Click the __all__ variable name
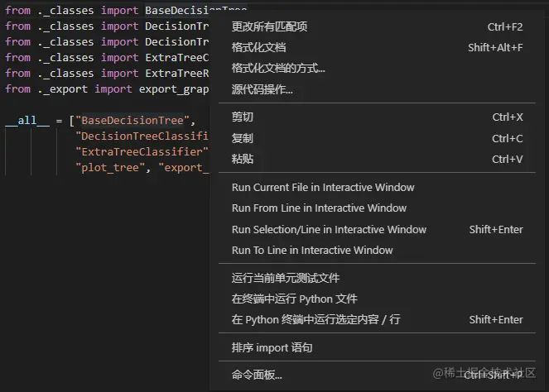Image resolution: width=549 pixels, height=392 pixels. 27,121
